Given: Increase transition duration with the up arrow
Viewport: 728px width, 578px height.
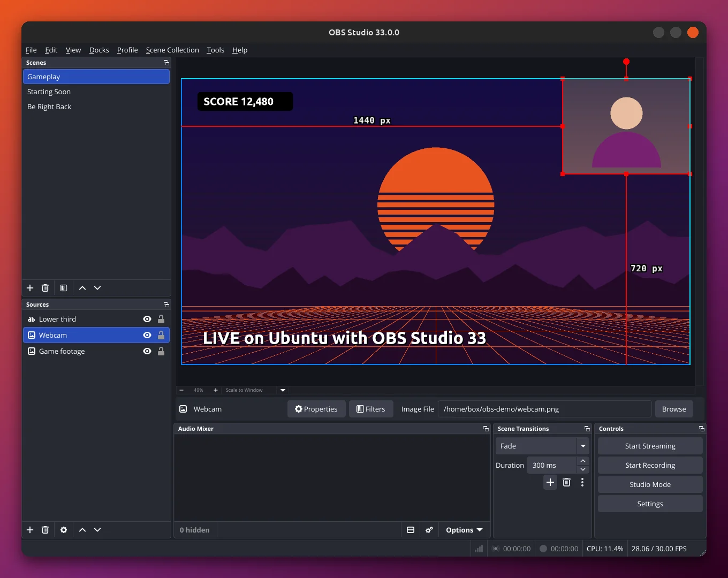Looking at the screenshot, I should click(x=583, y=461).
